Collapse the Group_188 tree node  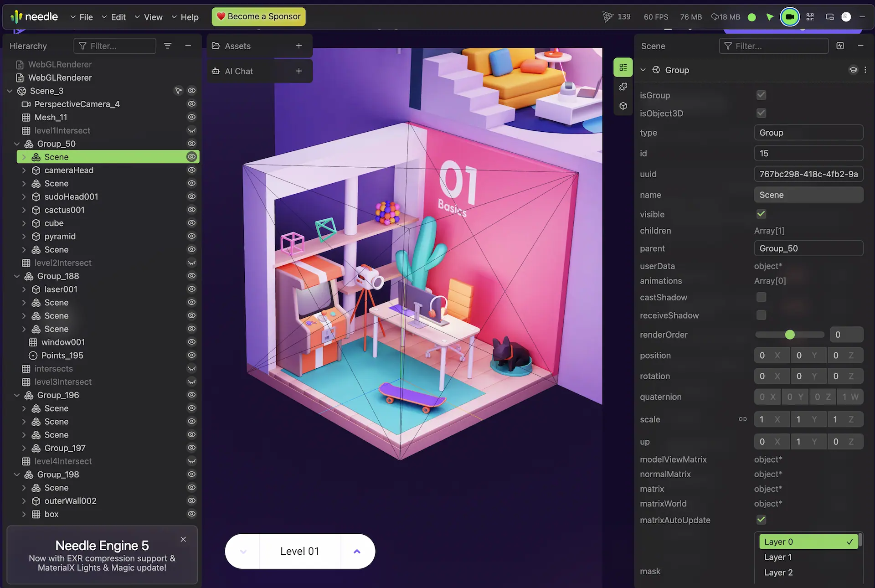(x=17, y=276)
